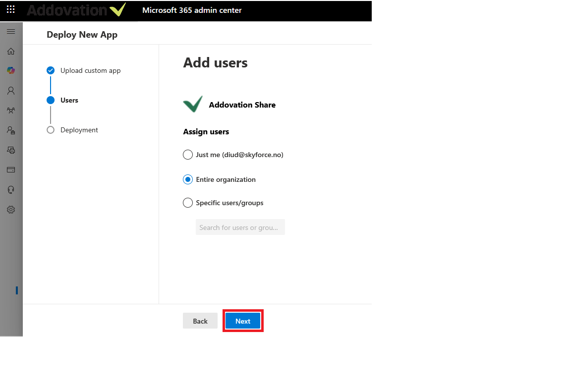The height and width of the screenshot is (392, 568).
Task: Click the Addovation logo in header
Action: pos(76,10)
